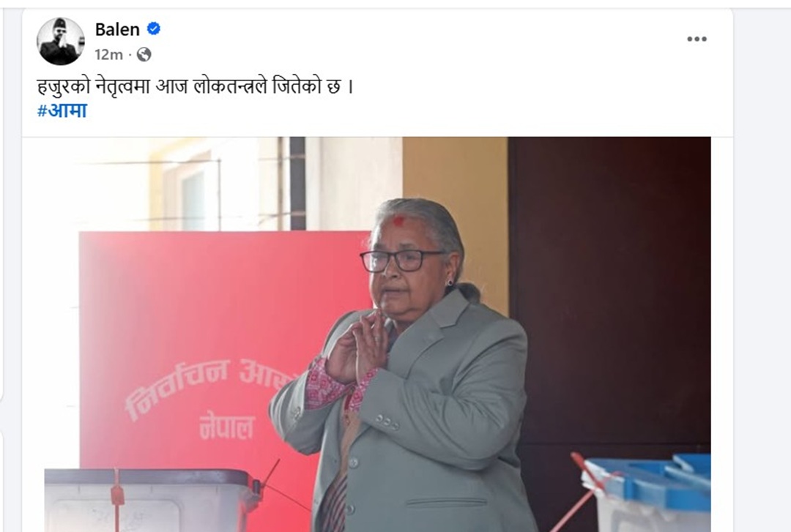Click the woman's folded hands in the photo
791x532 pixels.
coord(357,349)
